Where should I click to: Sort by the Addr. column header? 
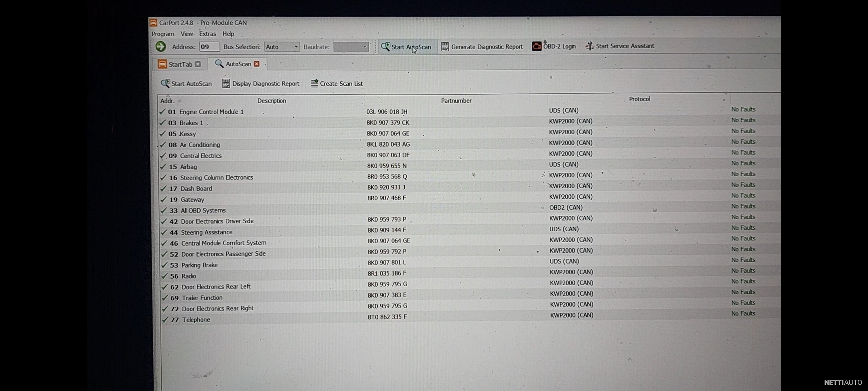(167, 101)
